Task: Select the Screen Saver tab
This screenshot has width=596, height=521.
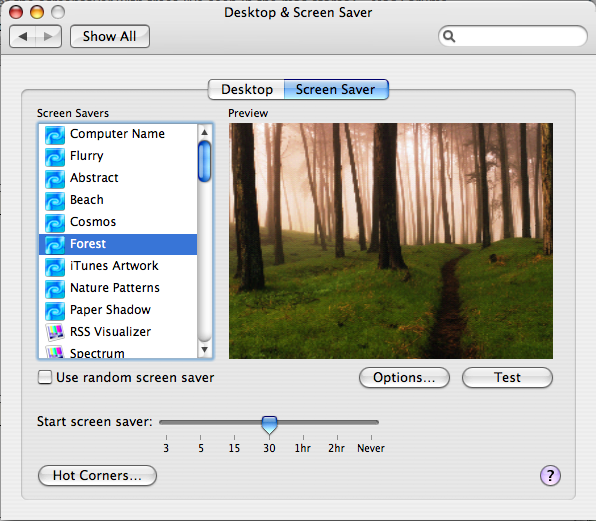Action: point(336,90)
